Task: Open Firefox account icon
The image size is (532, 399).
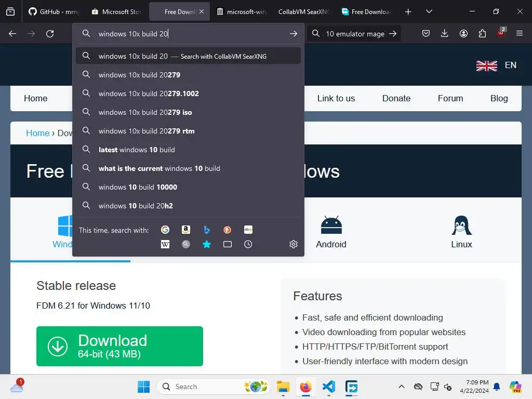Action: click(463, 33)
